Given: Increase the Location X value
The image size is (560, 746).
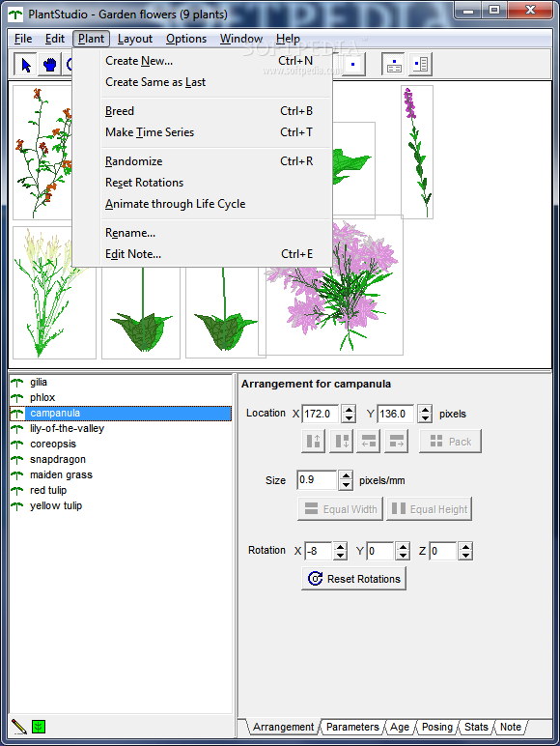Looking at the screenshot, I should tap(349, 409).
